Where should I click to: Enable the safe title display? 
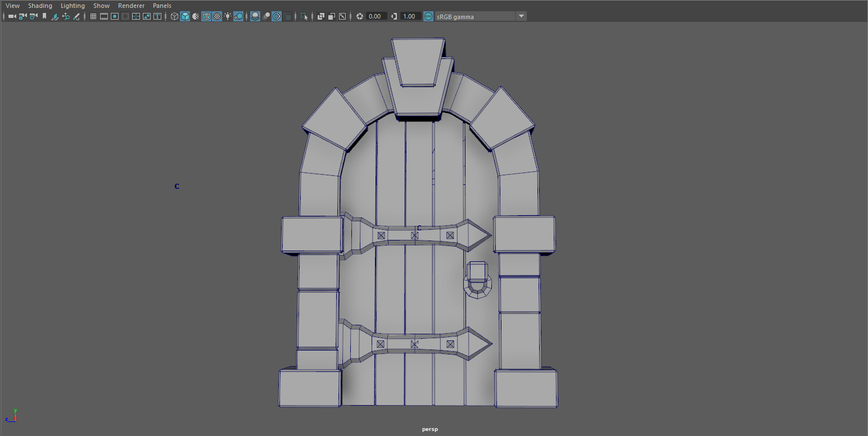[x=157, y=16]
